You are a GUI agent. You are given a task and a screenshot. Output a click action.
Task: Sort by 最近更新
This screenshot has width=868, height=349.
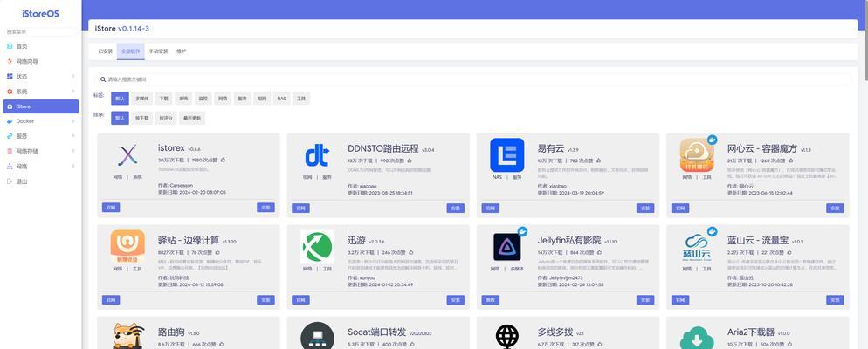192,118
